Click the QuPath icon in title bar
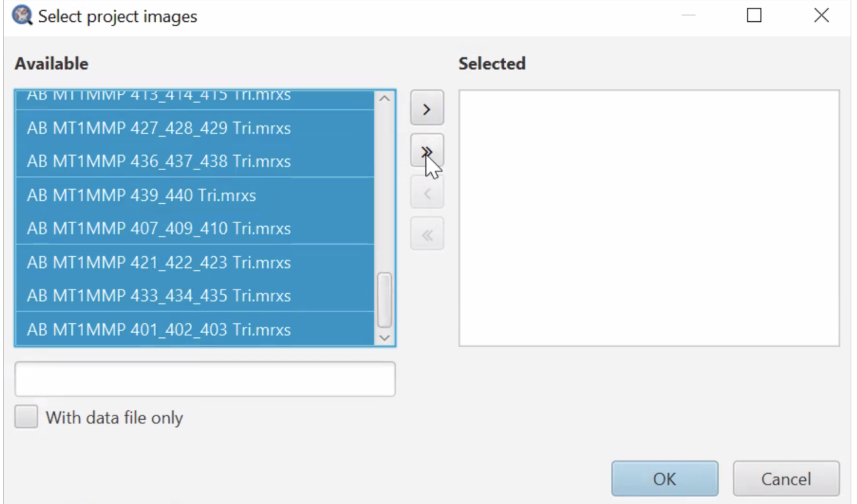Image resolution: width=857 pixels, height=504 pixels. coord(22,16)
